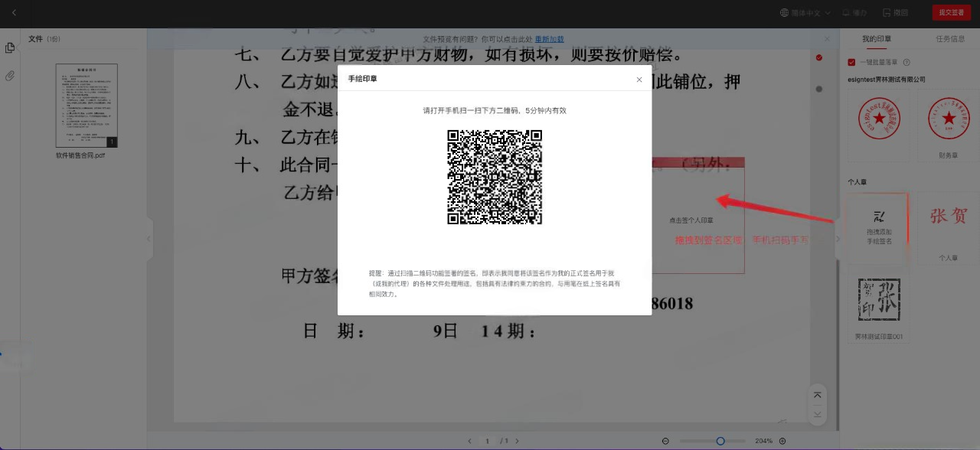Click the 催办 reminder bell button

click(x=854, y=13)
